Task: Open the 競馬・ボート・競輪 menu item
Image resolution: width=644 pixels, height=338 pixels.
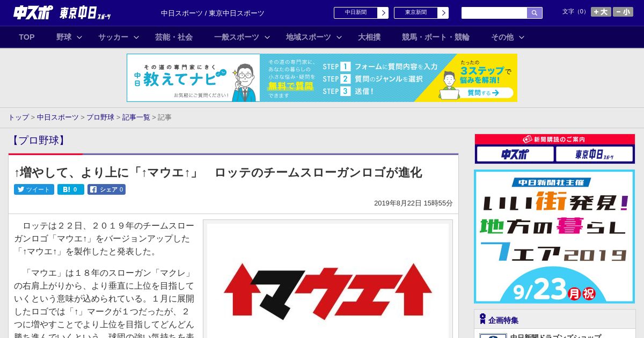Action: [x=436, y=37]
